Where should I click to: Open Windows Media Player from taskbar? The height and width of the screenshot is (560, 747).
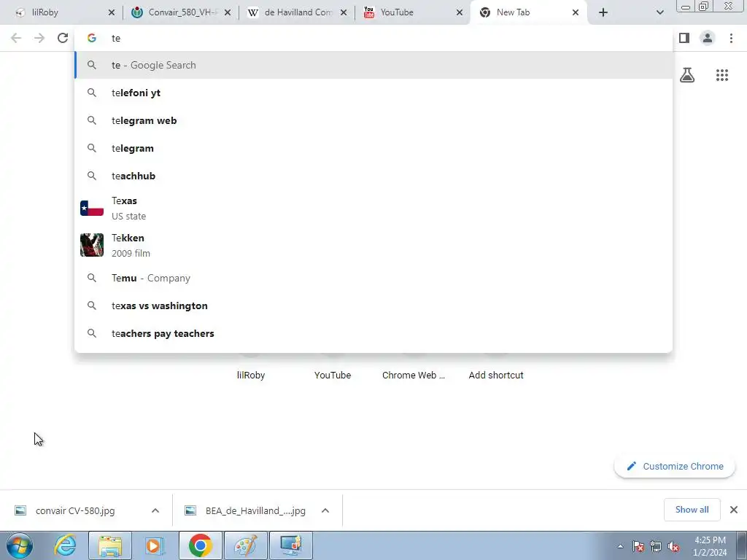(154, 545)
